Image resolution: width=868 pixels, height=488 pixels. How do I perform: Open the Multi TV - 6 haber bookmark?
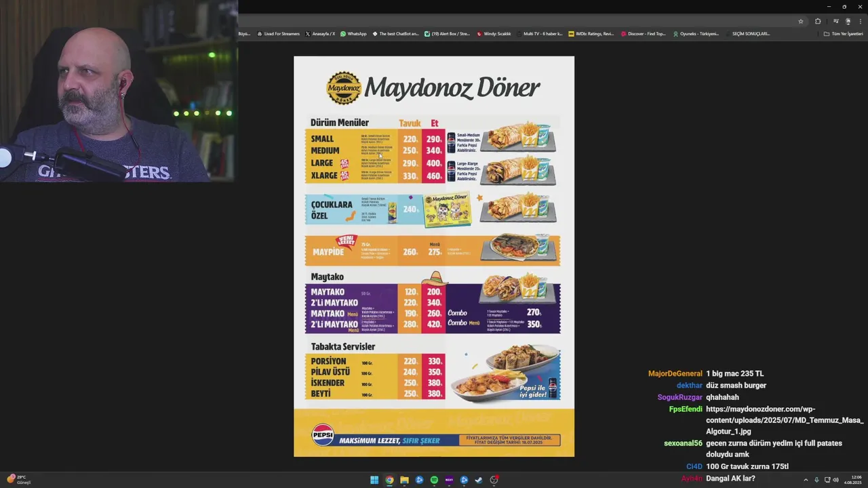pos(539,34)
